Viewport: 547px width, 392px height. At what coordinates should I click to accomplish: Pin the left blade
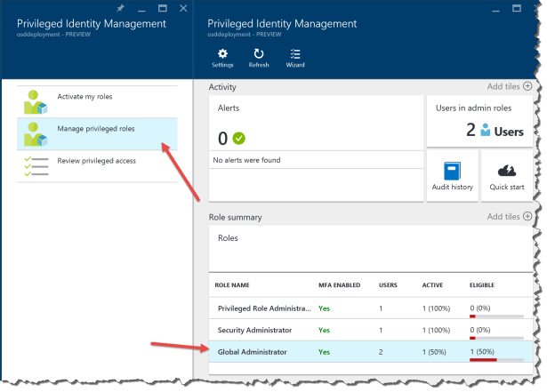click(x=122, y=8)
